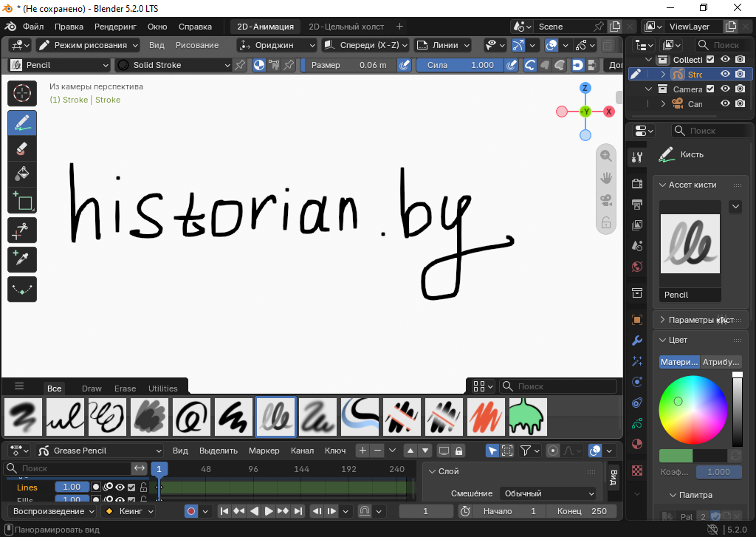
Task: Switch color mode to Attribute
Action: click(721, 362)
